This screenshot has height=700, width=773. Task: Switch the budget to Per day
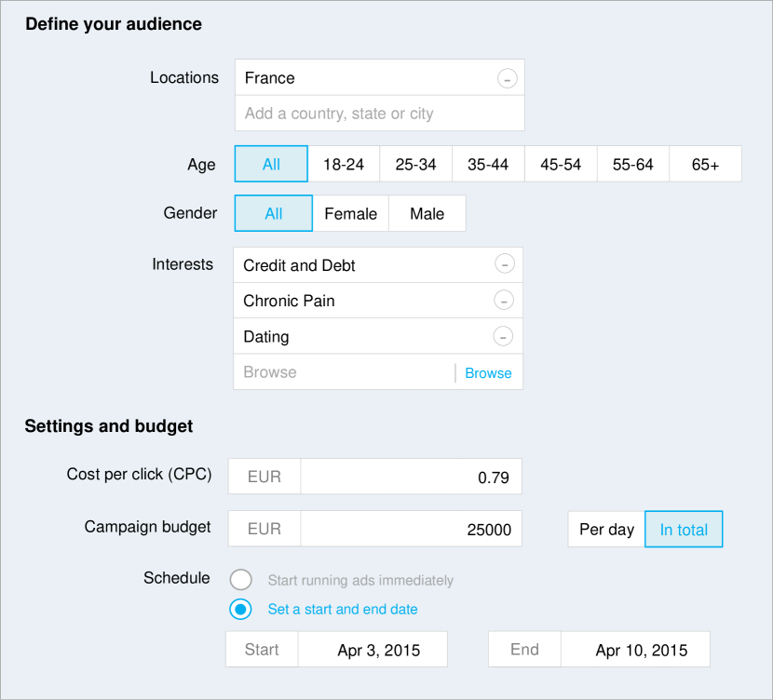point(606,529)
